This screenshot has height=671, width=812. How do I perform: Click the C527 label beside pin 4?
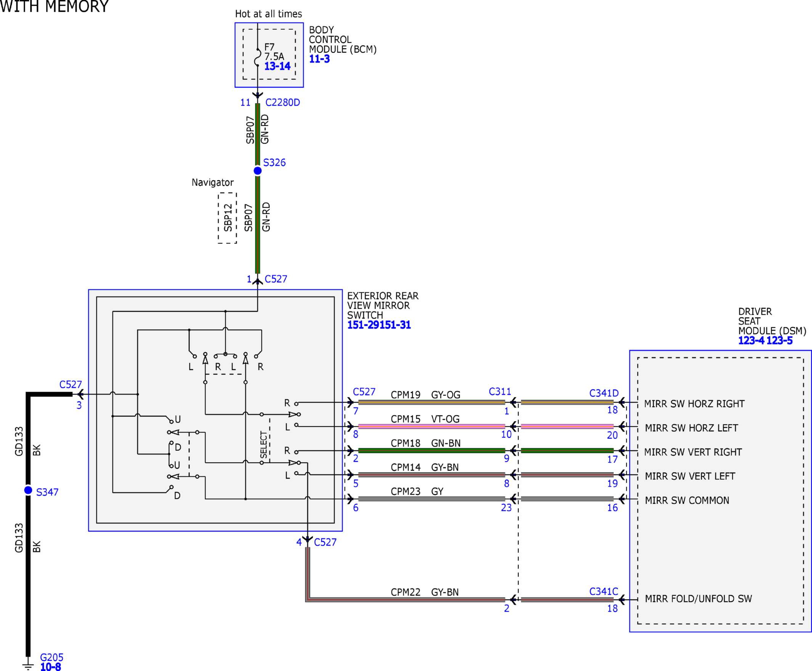tap(325, 542)
